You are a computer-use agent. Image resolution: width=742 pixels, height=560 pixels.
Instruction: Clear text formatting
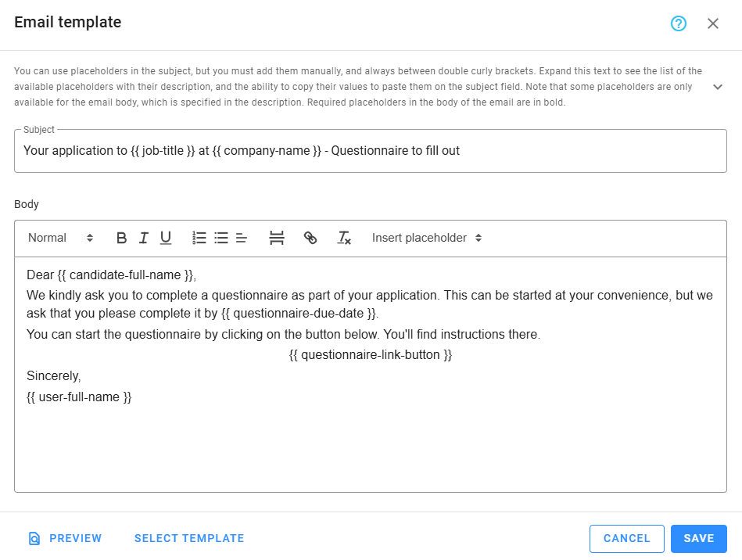tap(343, 238)
